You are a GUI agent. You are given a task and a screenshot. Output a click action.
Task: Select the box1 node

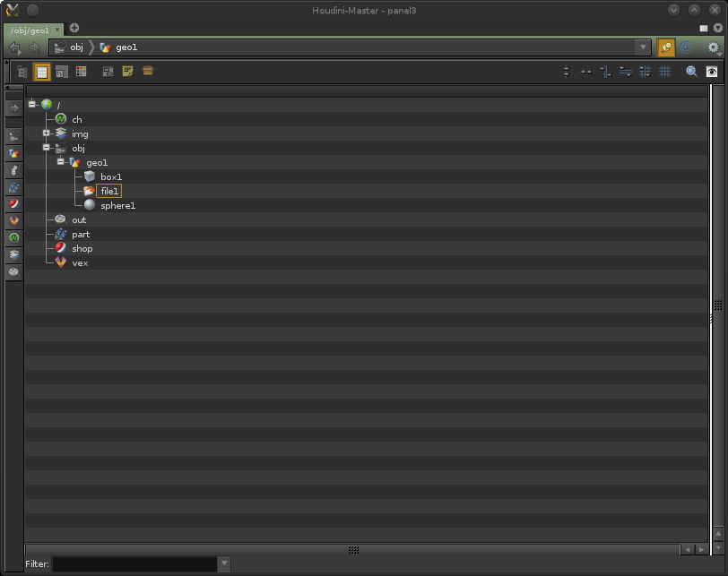(x=111, y=177)
